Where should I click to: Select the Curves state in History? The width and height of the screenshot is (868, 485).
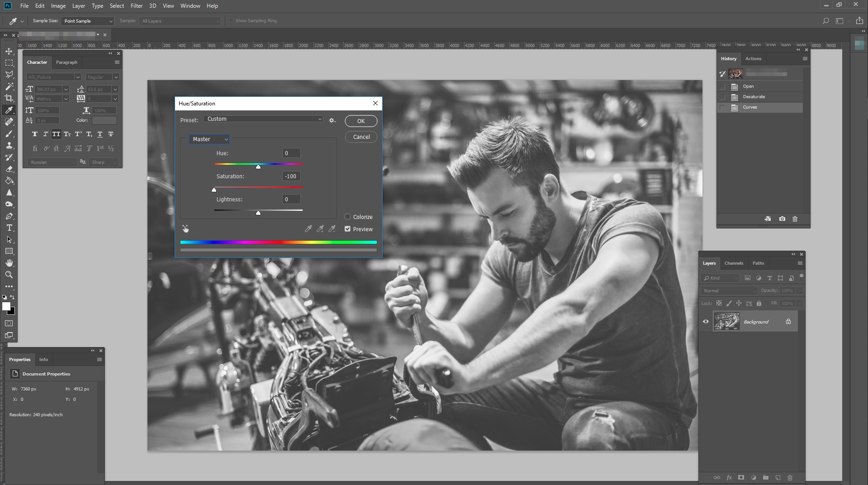pos(749,107)
